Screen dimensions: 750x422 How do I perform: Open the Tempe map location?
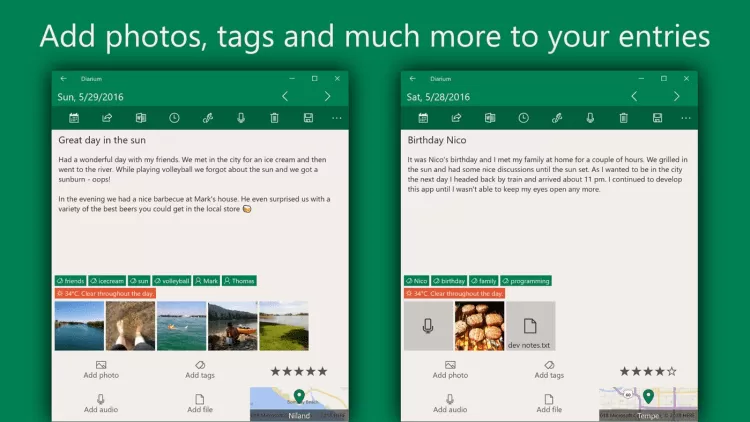tap(649, 404)
